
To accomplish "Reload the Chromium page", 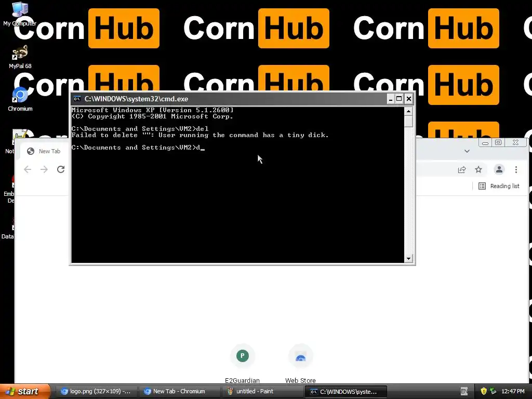I will tap(61, 169).
